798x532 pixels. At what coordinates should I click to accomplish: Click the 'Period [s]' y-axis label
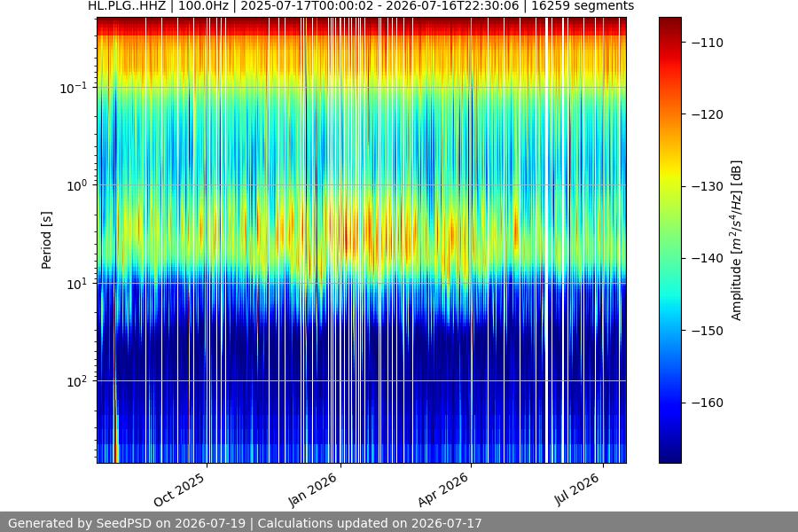point(46,240)
